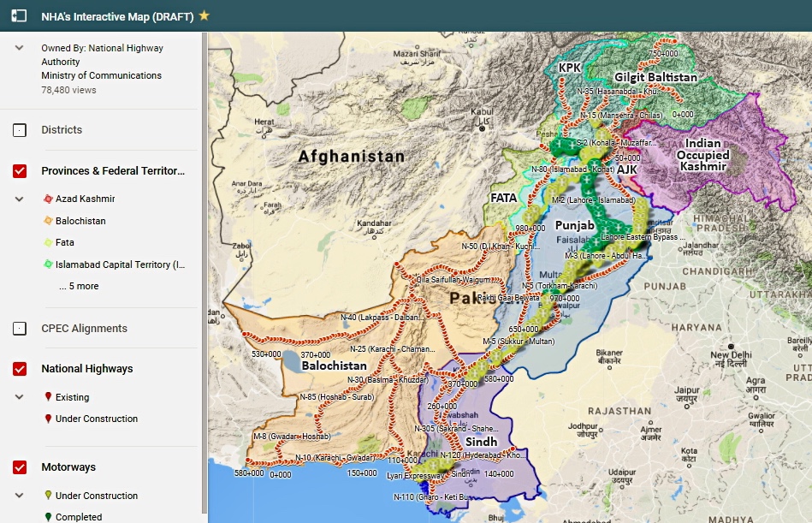Image resolution: width=812 pixels, height=523 pixels.
Task: Click the New Delhi city marker
Action: [731, 347]
